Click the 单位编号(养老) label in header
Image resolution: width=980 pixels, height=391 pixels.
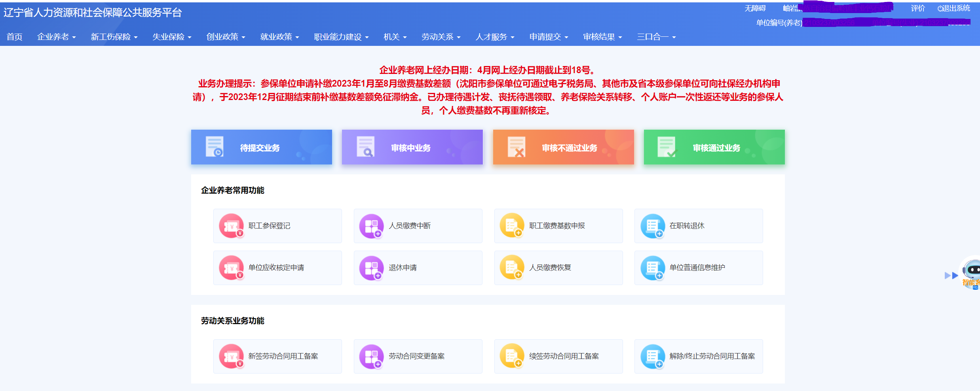point(779,23)
